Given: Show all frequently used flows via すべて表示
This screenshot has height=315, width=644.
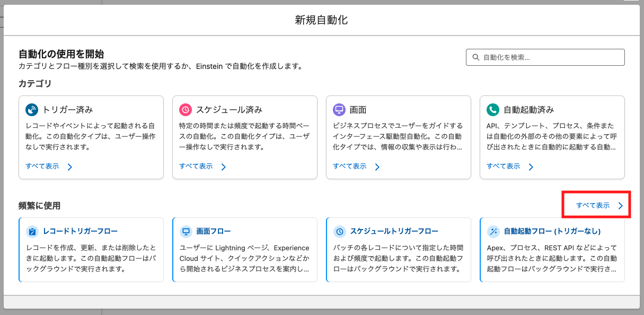Looking at the screenshot, I should [593, 205].
